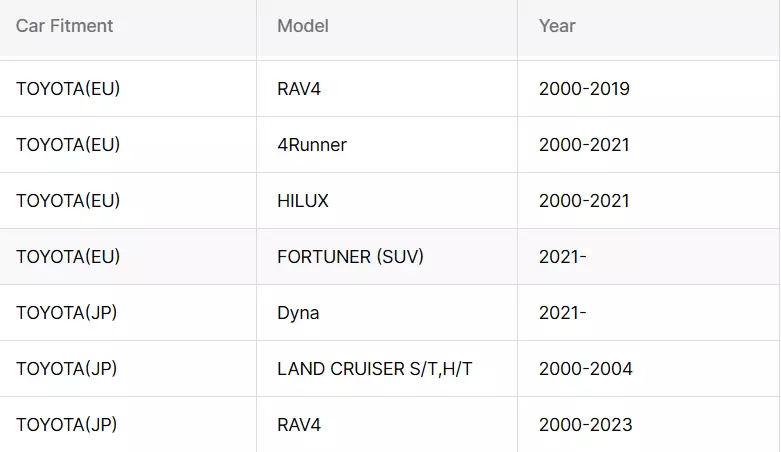Click the Year column header

(557, 26)
